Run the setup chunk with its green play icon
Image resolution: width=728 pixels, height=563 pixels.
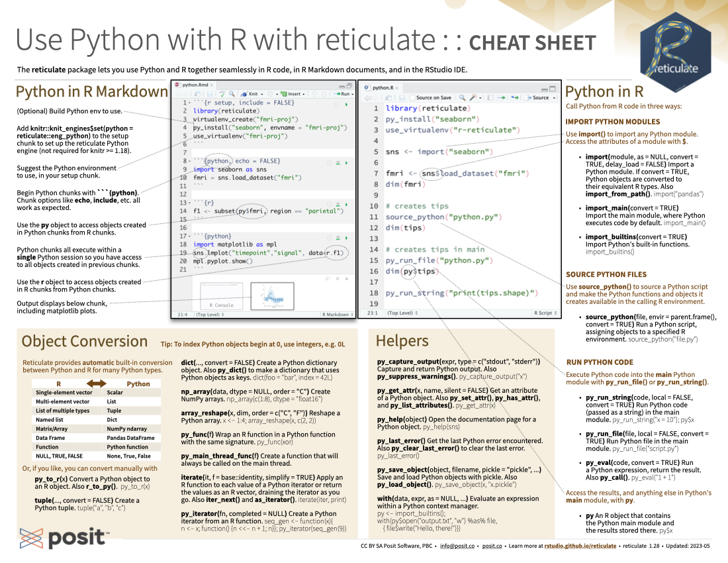pyautogui.click(x=346, y=105)
